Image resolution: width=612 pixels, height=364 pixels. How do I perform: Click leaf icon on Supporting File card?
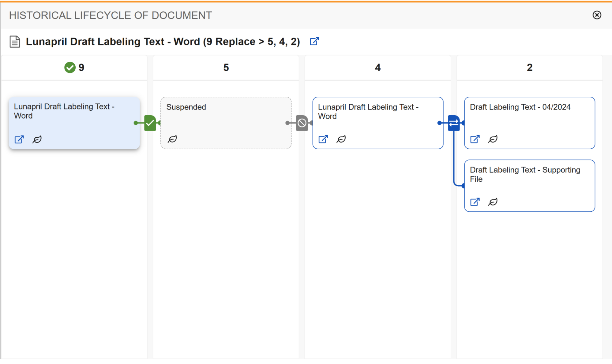[493, 202]
